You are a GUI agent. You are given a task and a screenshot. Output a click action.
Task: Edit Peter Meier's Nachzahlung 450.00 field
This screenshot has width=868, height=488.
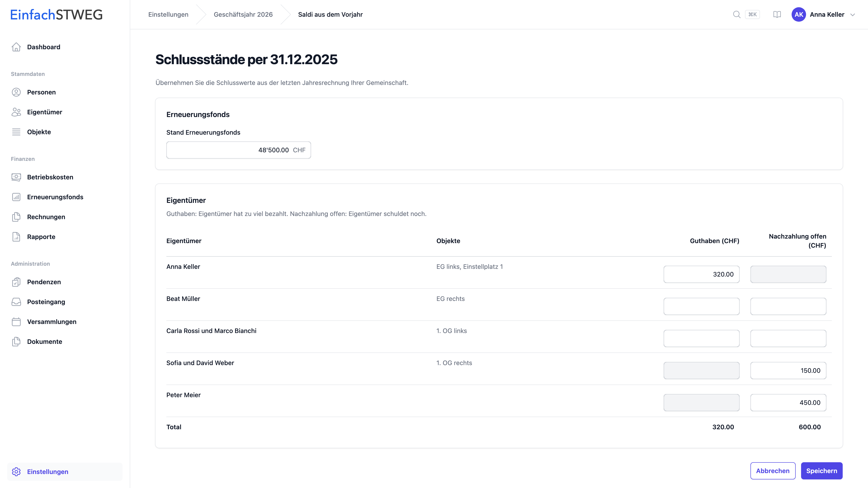tap(788, 402)
